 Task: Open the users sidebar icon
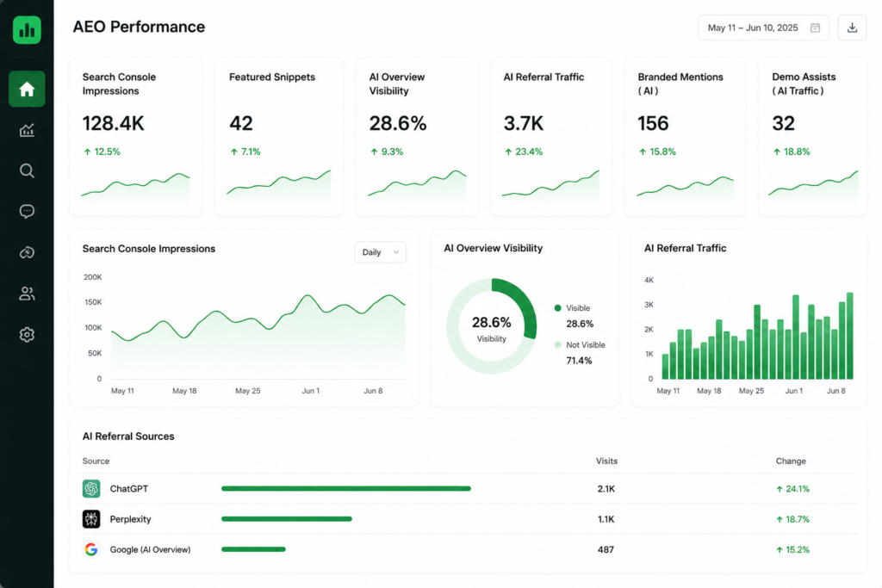click(27, 294)
